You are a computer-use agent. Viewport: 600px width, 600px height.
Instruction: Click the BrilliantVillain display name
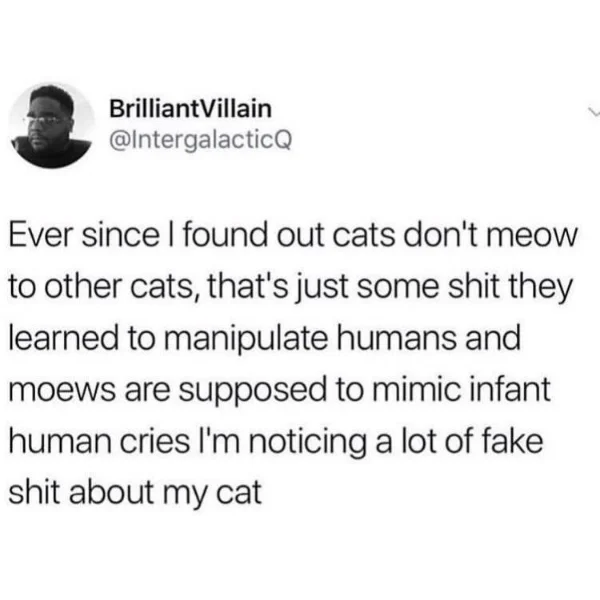[x=191, y=109]
